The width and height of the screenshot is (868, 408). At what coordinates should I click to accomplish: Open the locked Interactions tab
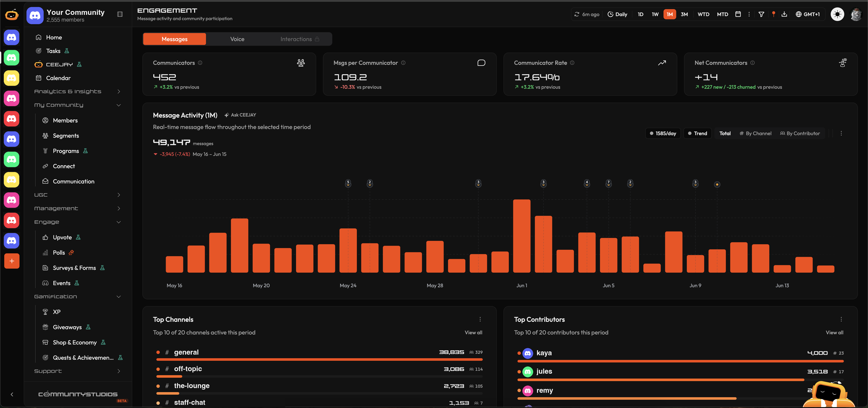point(300,39)
